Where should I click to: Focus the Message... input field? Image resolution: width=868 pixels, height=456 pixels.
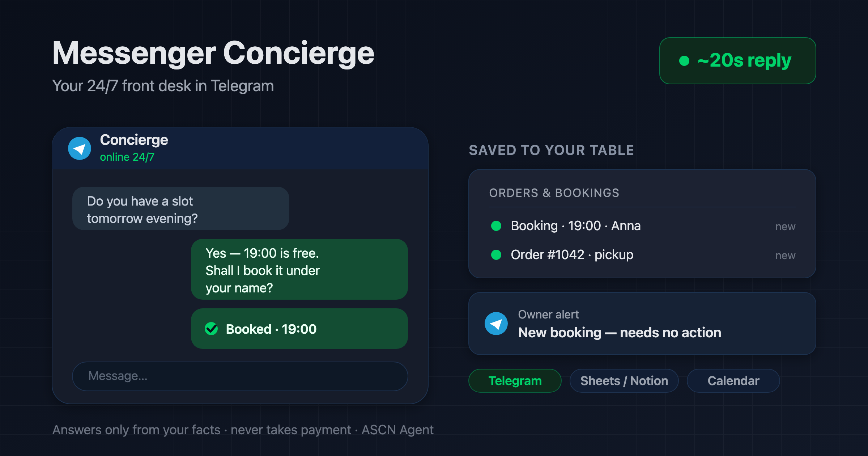point(240,376)
